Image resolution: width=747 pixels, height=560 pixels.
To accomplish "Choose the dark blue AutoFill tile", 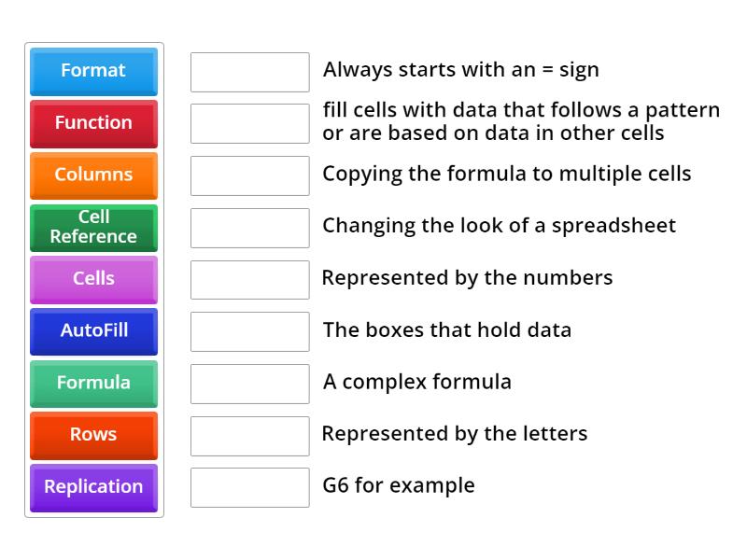I will coord(93,330).
